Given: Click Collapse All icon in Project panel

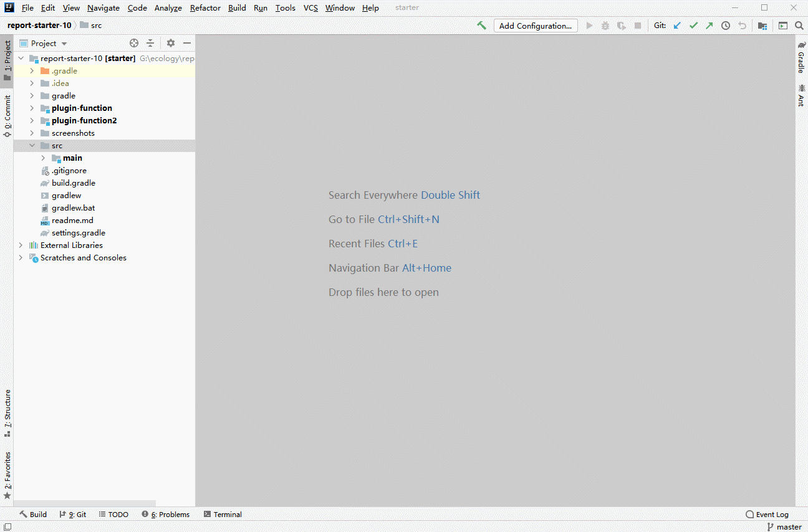Looking at the screenshot, I should click(150, 43).
